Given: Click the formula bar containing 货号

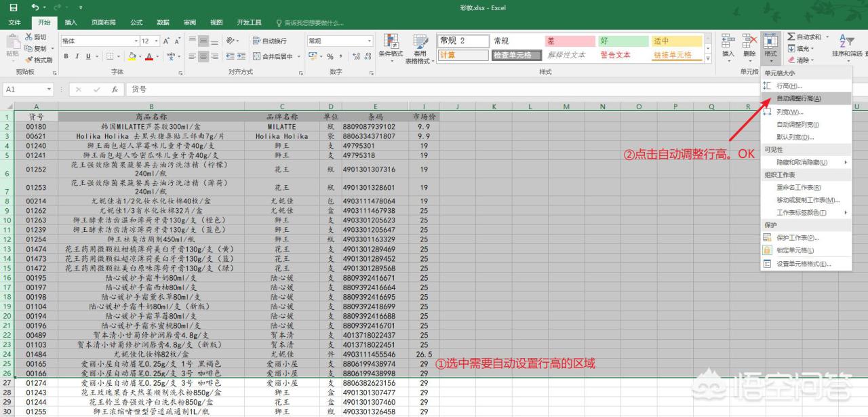Looking at the screenshot, I should pyautogui.click(x=496, y=90).
